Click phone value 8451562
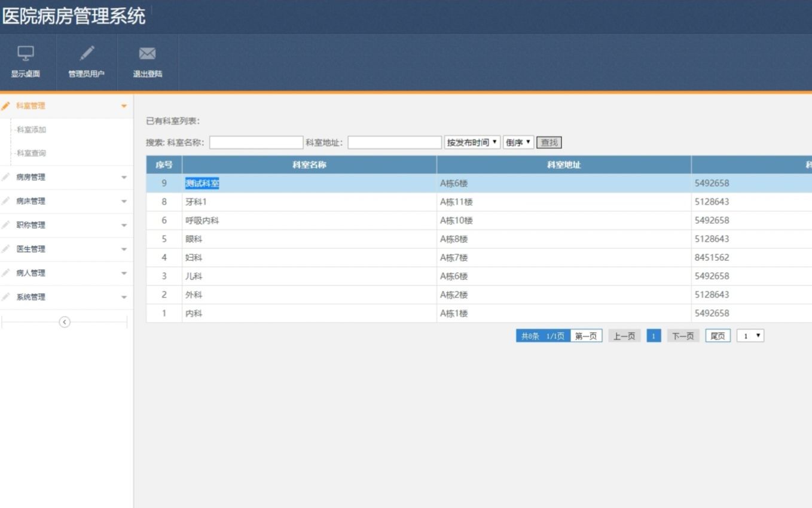Screen dimensions: 812x508 [x=712, y=258]
